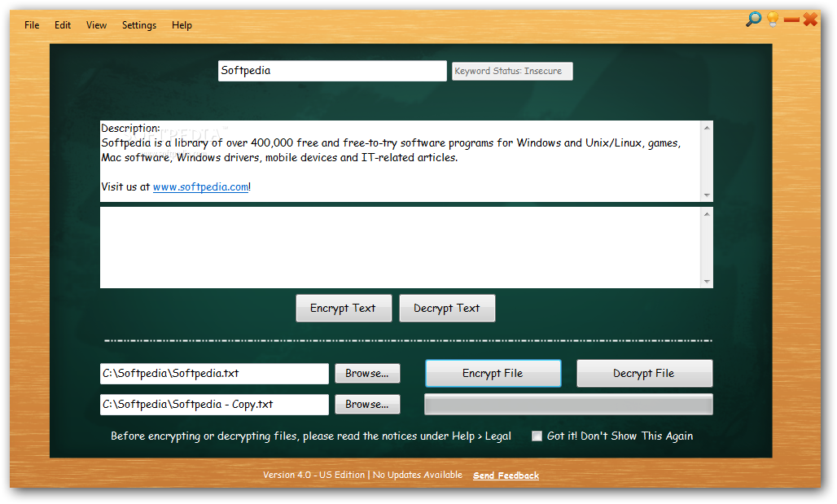Click the Encrypt File button
The image size is (837, 504).
(493, 373)
